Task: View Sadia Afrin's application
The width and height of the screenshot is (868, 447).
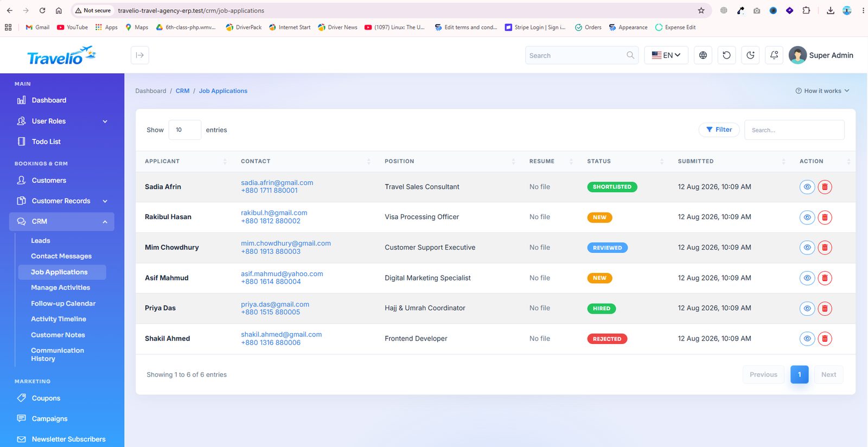Action: pyautogui.click(x=807, y=187)
